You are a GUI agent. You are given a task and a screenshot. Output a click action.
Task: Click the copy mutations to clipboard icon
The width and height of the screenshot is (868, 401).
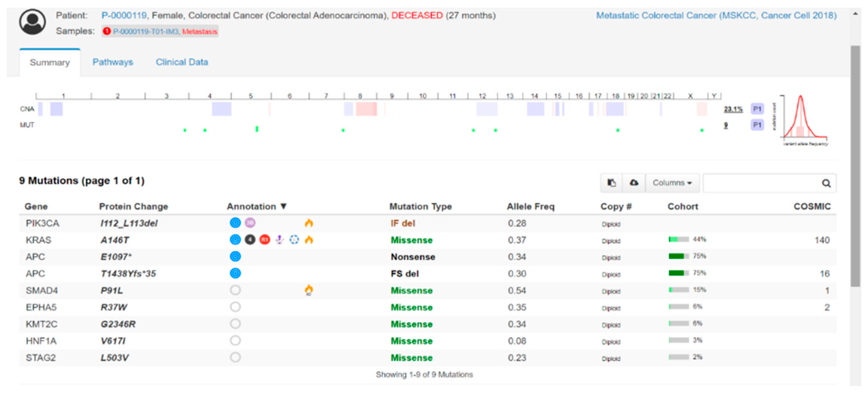click(x=611, y=183)
